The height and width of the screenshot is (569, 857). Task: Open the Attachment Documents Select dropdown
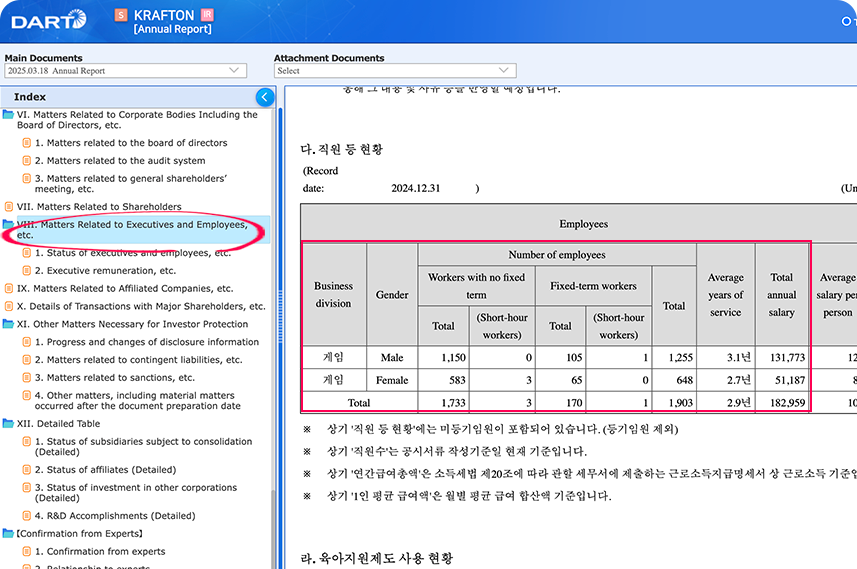(x=395, y=71)
